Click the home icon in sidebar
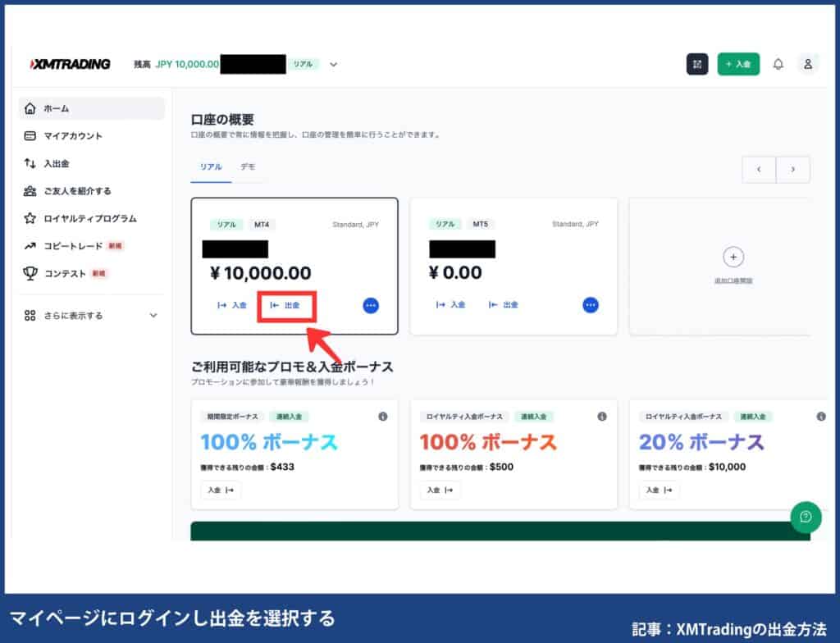The height and width of the screenshot is (643, 840). pos(30,108)
